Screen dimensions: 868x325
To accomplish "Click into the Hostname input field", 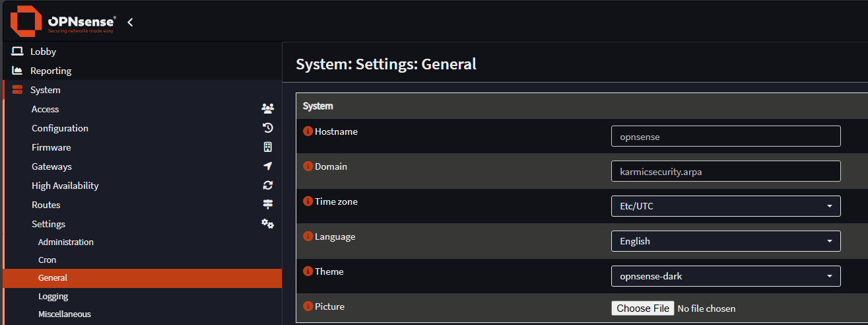I will [726, 136].
